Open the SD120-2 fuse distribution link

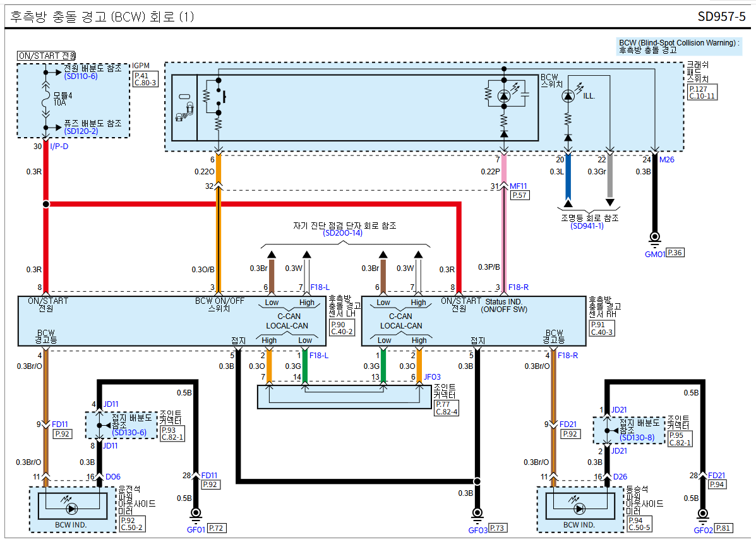(81, 131)
